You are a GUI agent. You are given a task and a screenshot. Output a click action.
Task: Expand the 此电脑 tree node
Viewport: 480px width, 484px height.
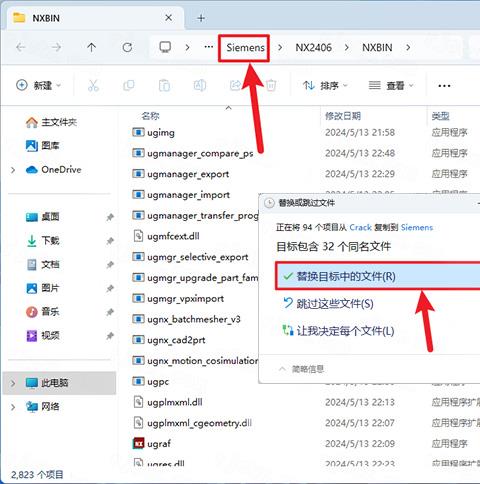click(x=13, y=383)
